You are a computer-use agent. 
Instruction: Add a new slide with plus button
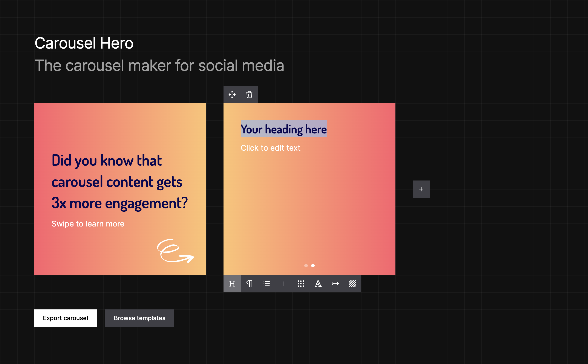[x=421, y=189]
